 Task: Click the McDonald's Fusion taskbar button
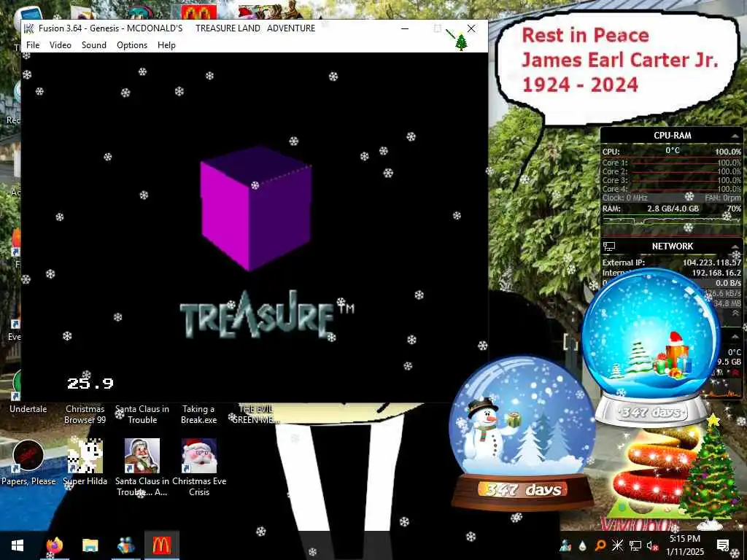tap(161, 545)
